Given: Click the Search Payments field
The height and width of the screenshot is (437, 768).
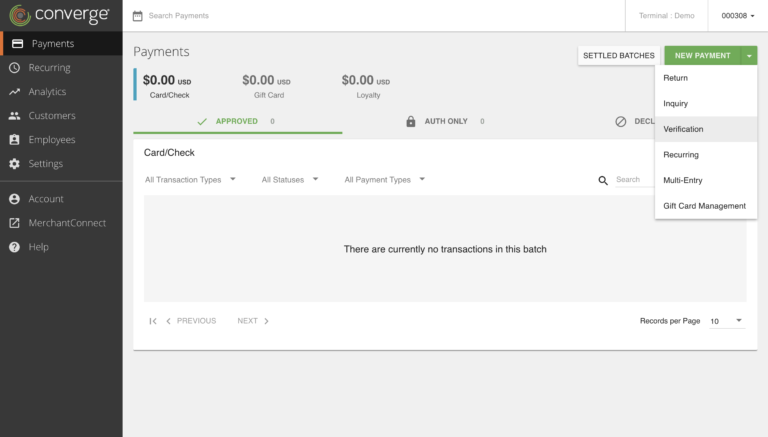Looking at the screenshot, I should pos(179,16).
